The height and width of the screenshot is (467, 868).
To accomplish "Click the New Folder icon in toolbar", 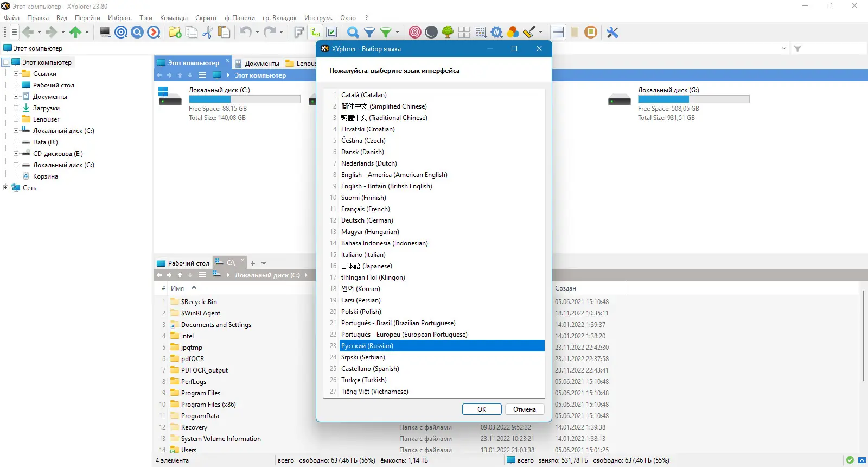I will pyautogui.click(x=175, y=32).
